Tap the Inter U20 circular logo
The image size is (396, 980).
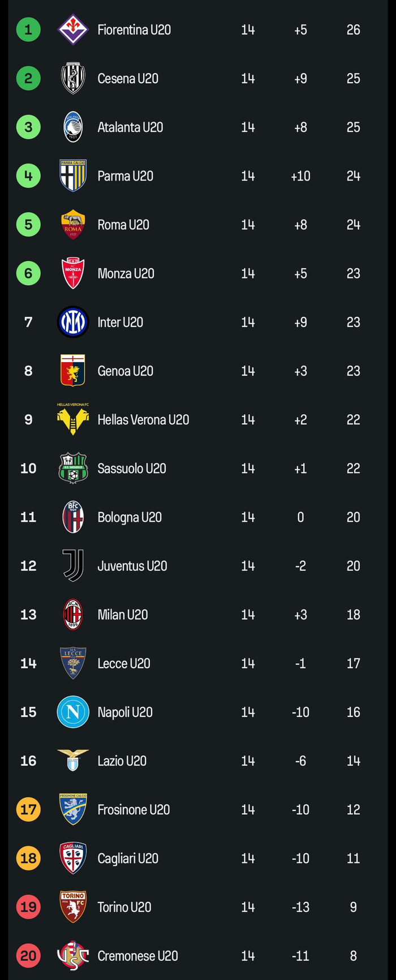click(73, 322)
